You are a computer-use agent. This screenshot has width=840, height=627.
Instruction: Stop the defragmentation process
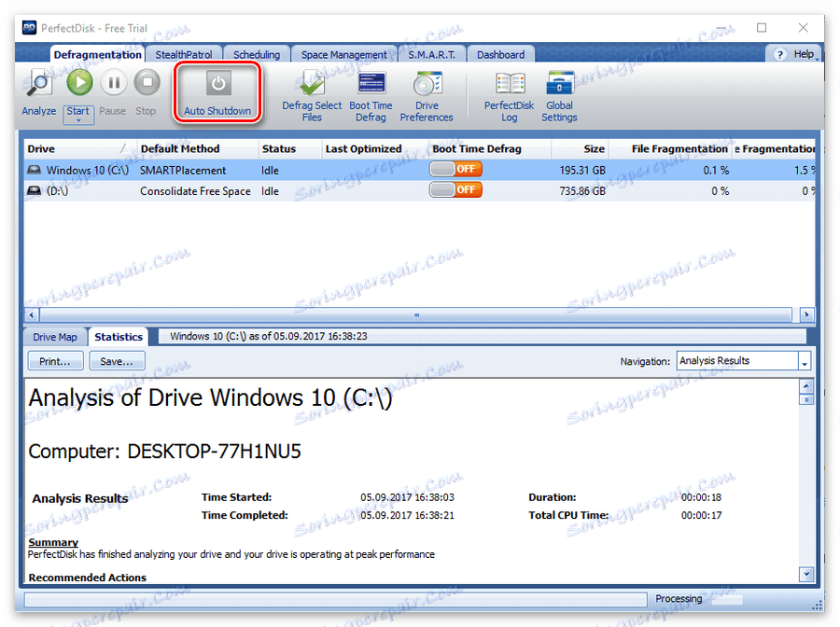[147, 82]
